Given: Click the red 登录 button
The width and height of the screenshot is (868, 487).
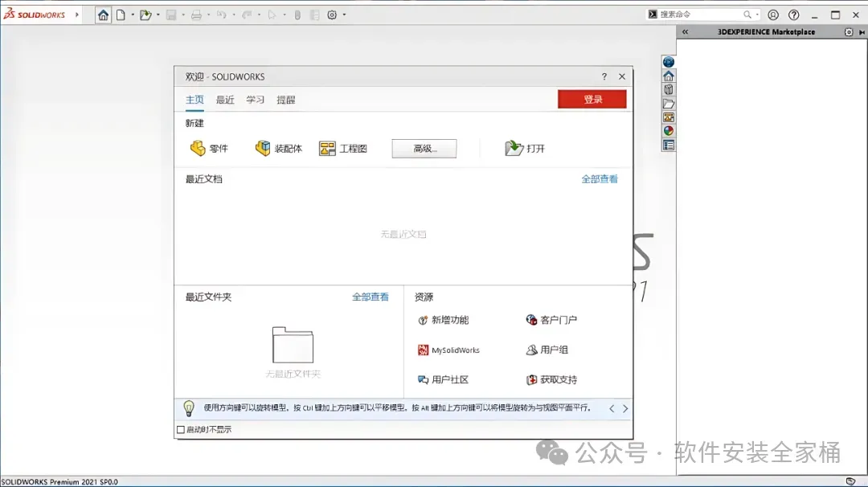Looking at the screenshot, I should [592, 99].
